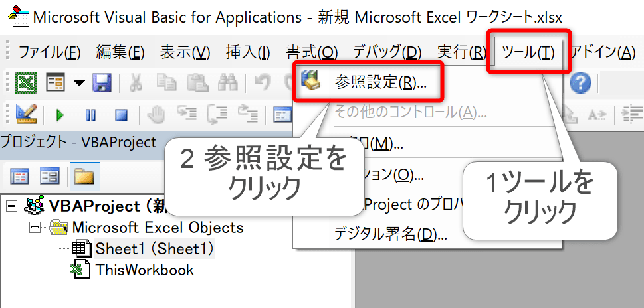Open Help with the blue question mark icon

(x=580, y=83)
